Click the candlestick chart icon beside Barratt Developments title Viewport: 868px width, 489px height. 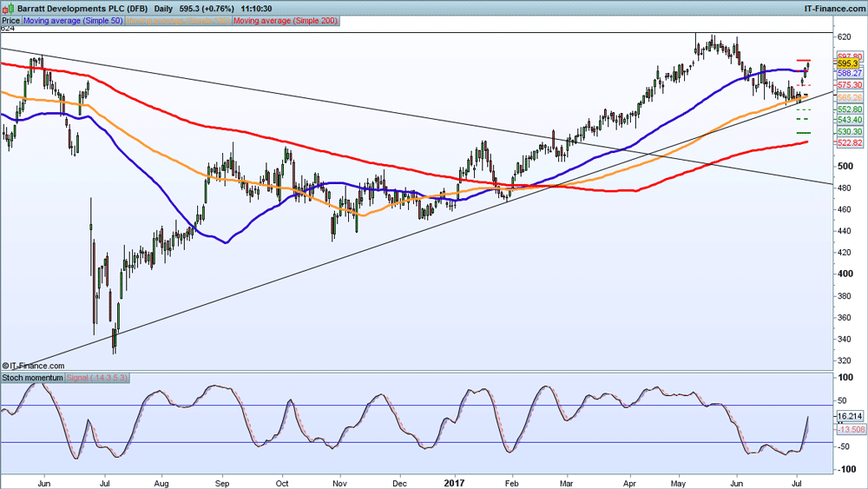pyautogui.click(x=9, y=9)
